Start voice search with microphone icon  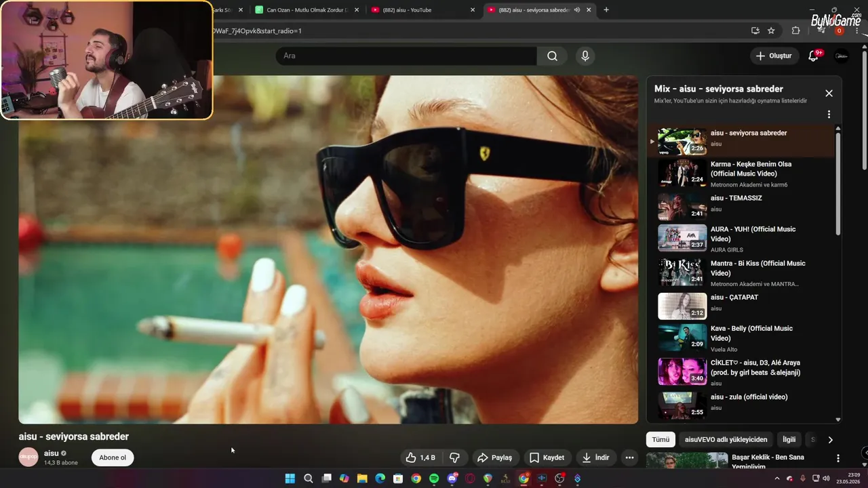coord(585,56)
